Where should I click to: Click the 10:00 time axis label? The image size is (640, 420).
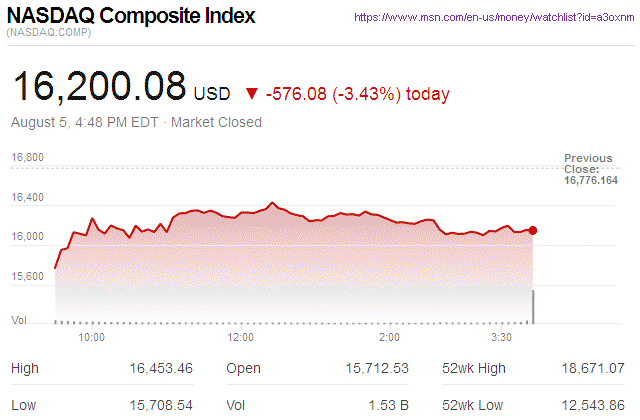point(92,338)
